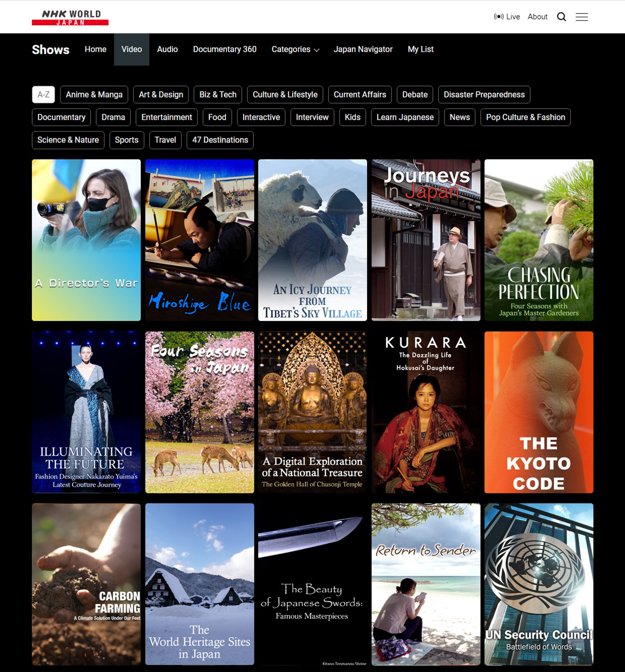
Task: Click the About link
Action: click(537, 17)
